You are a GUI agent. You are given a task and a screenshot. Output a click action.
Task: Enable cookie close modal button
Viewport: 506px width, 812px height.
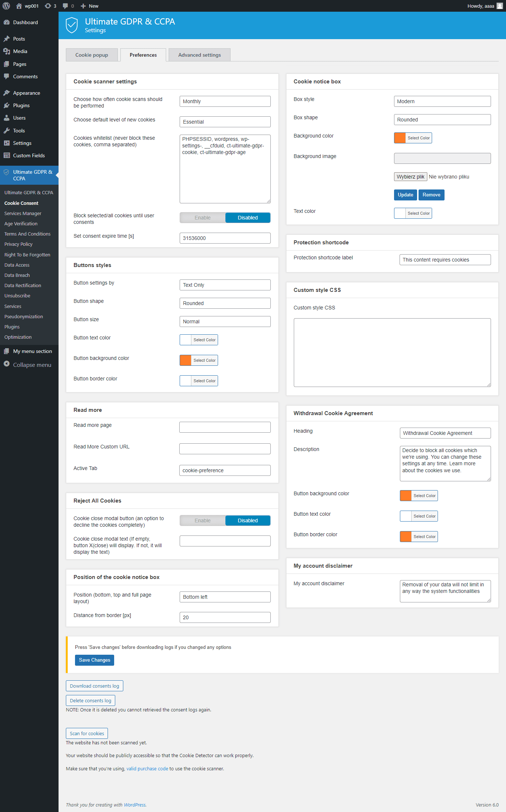(x=202, y=520)
